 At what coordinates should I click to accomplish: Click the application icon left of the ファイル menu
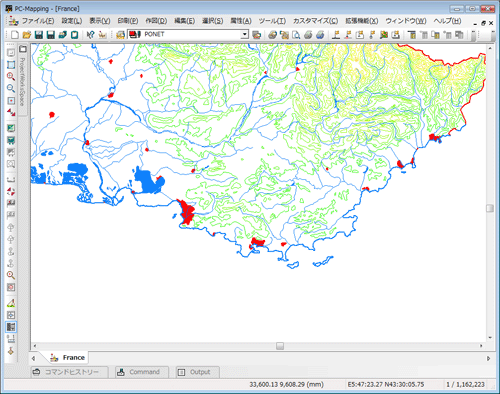tap(14, 21)
